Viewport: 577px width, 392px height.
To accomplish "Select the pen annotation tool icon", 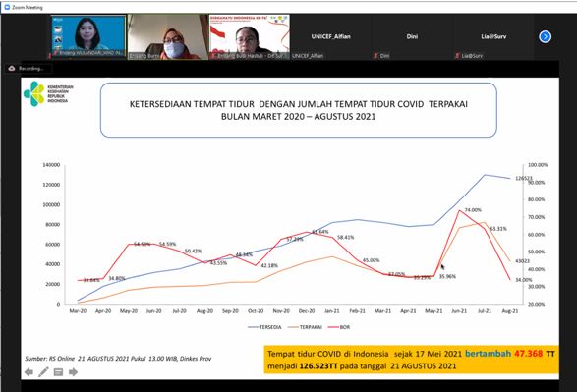I will coord(43,372).
